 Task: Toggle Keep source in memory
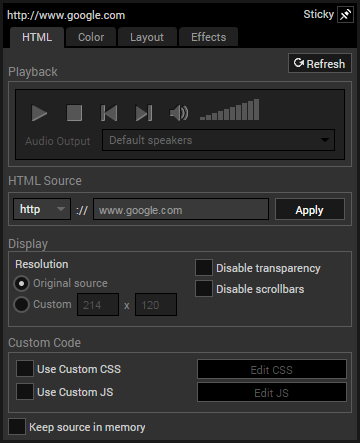coord(17,427)
